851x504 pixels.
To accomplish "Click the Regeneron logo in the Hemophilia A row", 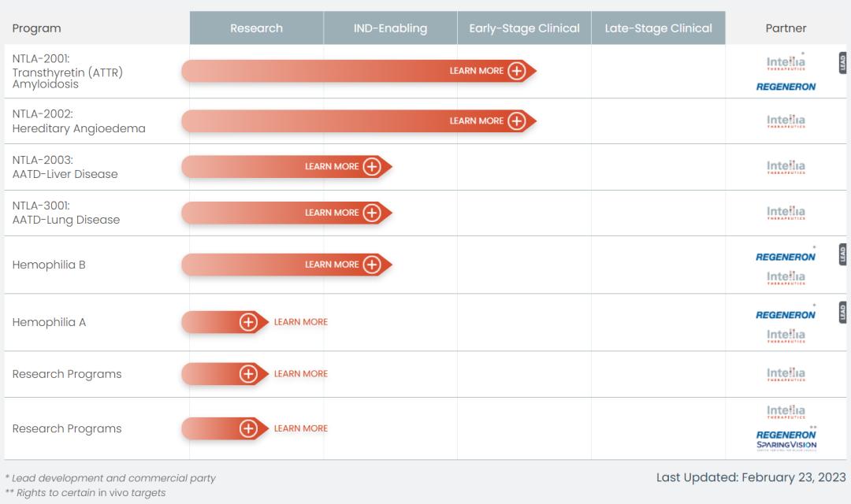I will 786,315.
